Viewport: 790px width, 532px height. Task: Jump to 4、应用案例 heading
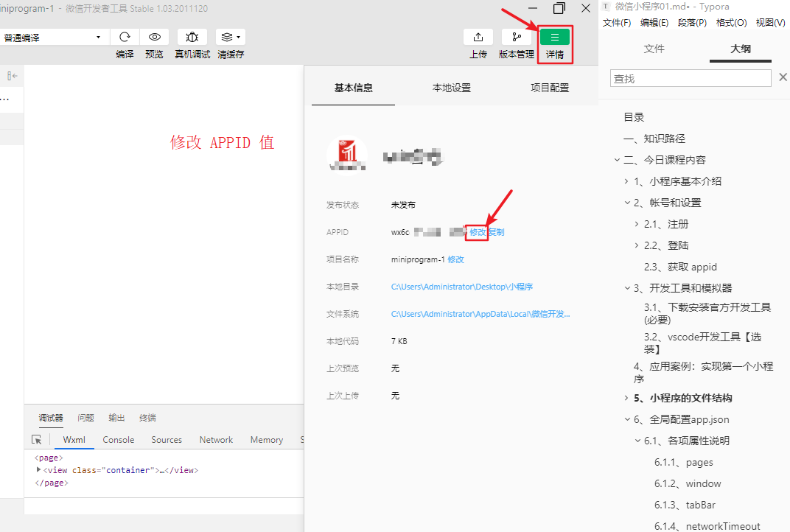pyautogui.click(x=703, y=372)
